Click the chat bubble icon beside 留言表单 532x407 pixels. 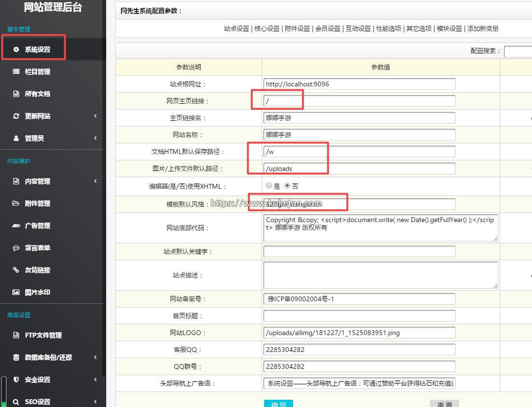[16, 248]
